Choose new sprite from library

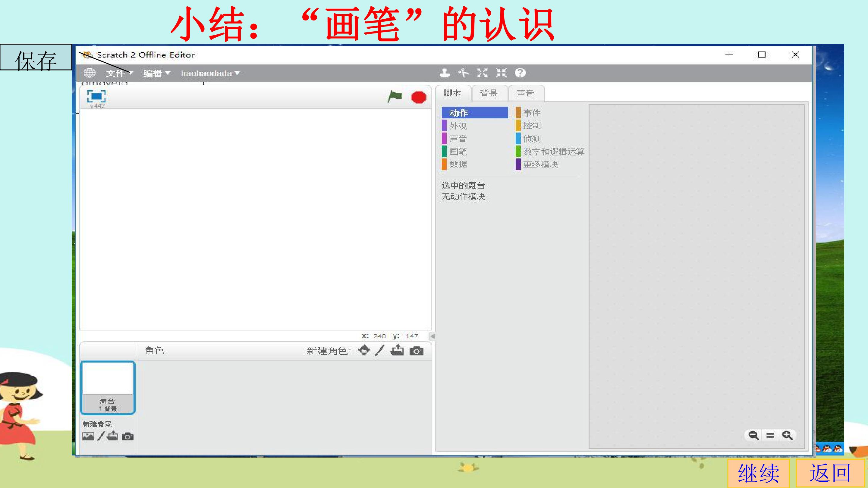(x=364, y=350)
